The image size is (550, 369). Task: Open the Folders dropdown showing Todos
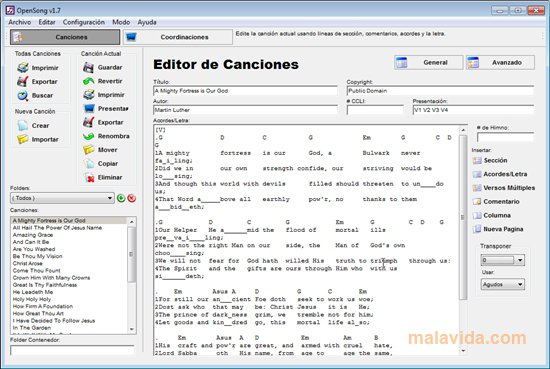click(x=62, y=198)
